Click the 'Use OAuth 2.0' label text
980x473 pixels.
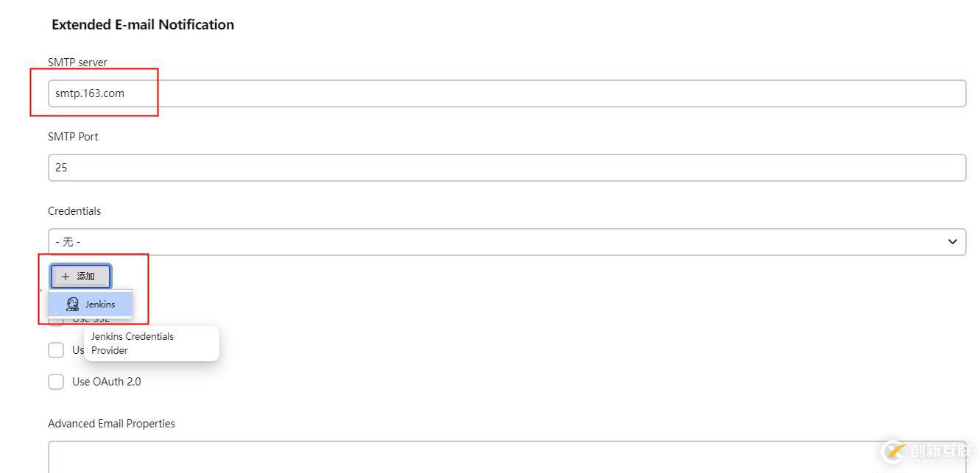[106, 382]
